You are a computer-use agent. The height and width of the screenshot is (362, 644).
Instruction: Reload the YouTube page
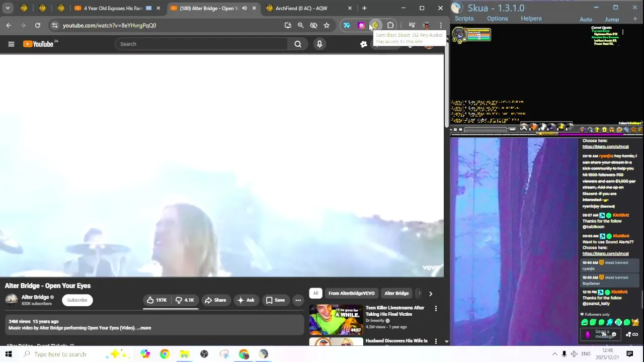[38, 25]
